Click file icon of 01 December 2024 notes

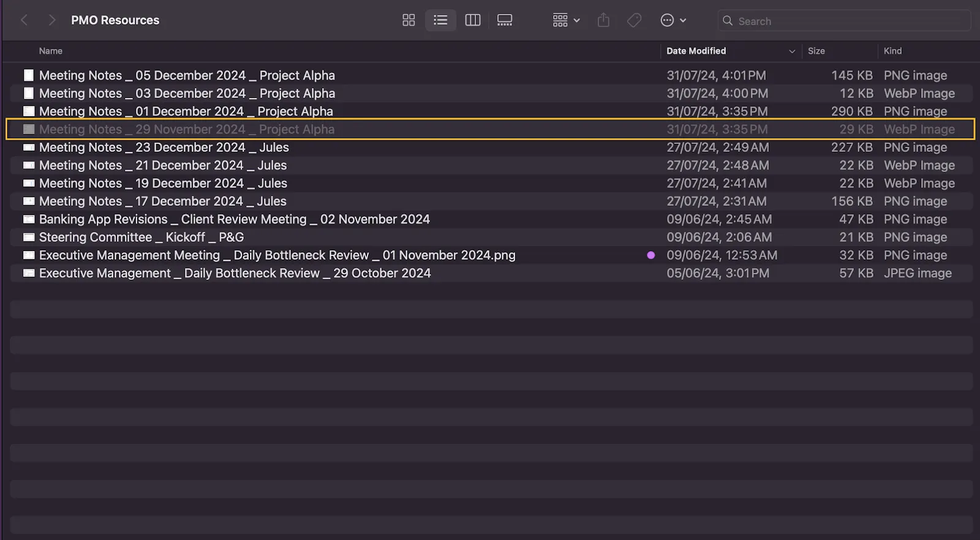coord(28,111)
